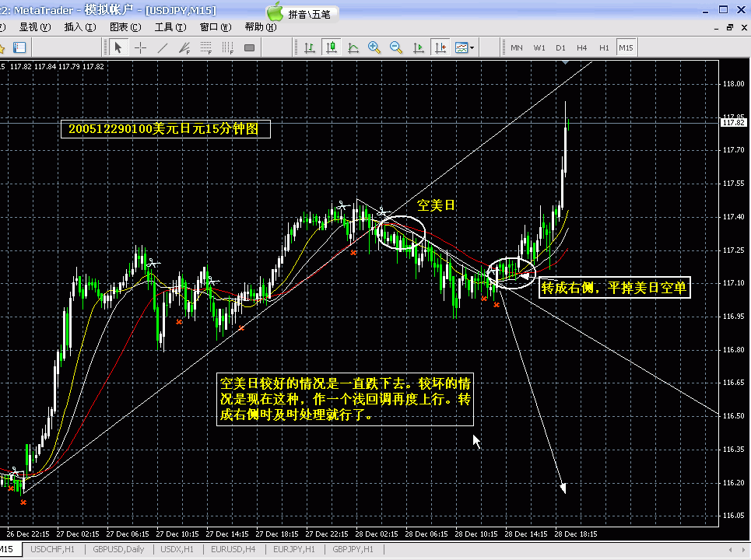751x560 pixels.
Task: Select the 转成右侧 annotation text box
Action: pyautogui.click(x=615, y=287)
